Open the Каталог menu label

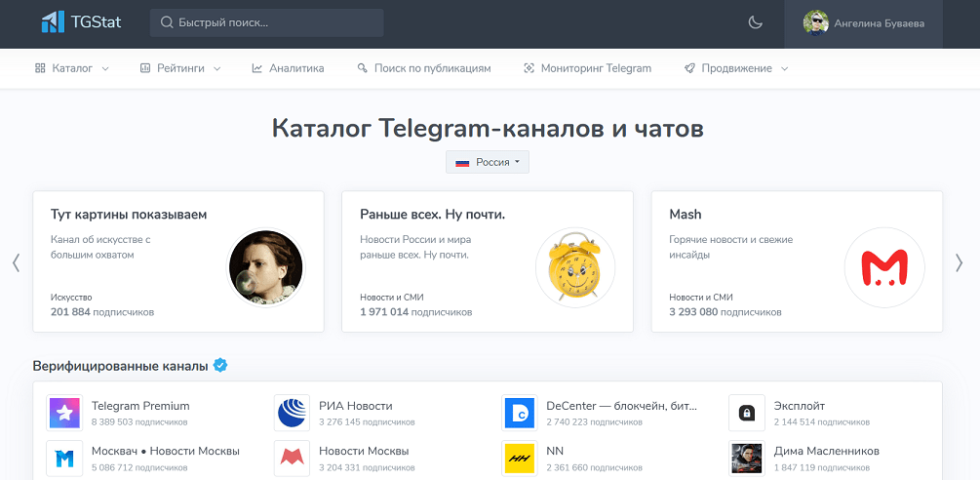coord(72,68)
